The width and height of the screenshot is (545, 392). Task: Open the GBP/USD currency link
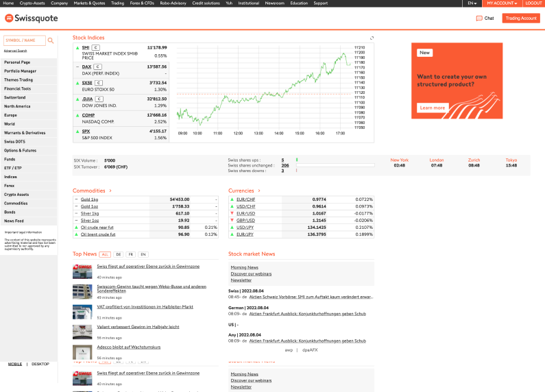point(245,220)
